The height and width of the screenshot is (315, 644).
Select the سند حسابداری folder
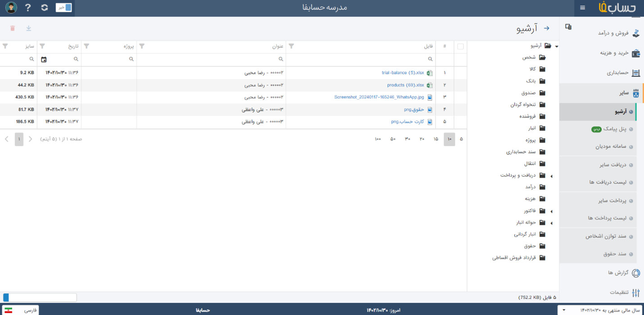[x=526, y=152]
